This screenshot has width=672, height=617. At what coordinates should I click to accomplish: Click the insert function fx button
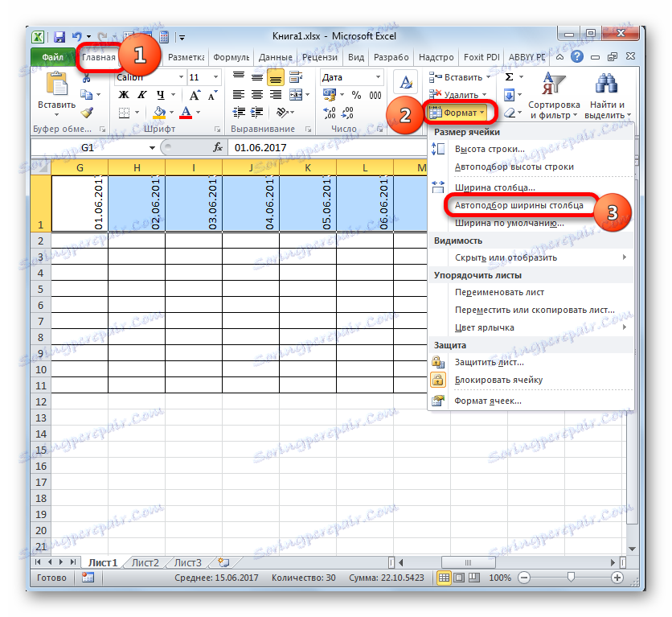click(x=218, y=148)
